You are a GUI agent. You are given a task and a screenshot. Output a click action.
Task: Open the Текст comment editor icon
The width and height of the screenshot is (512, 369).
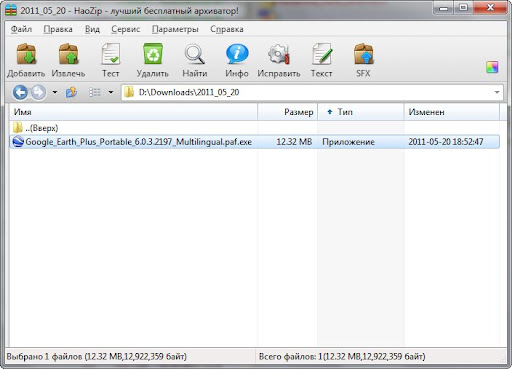[x=322, y=54]
